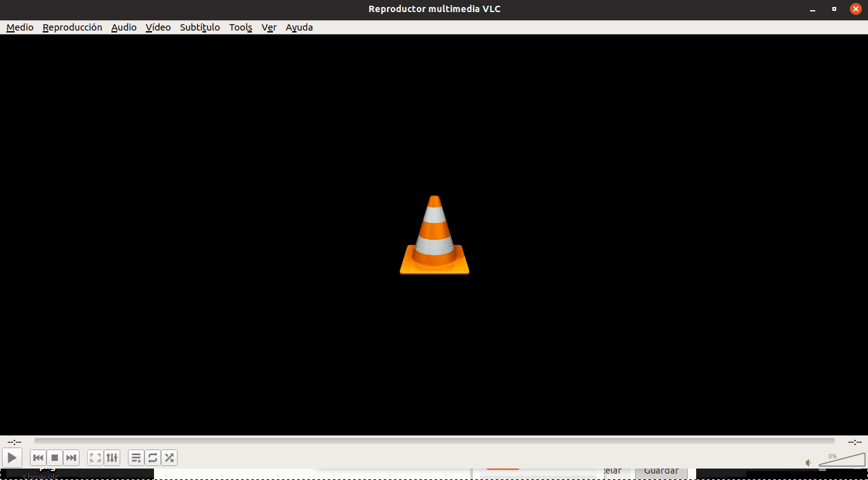
Task: Stop playback with the stop icon
Action: pos(55,457)
